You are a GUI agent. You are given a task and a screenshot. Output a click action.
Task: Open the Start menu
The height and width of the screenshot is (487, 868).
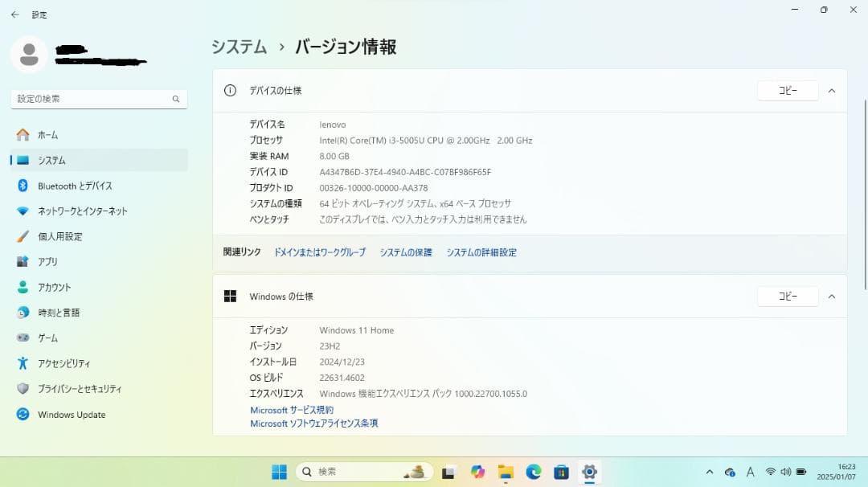279,472
